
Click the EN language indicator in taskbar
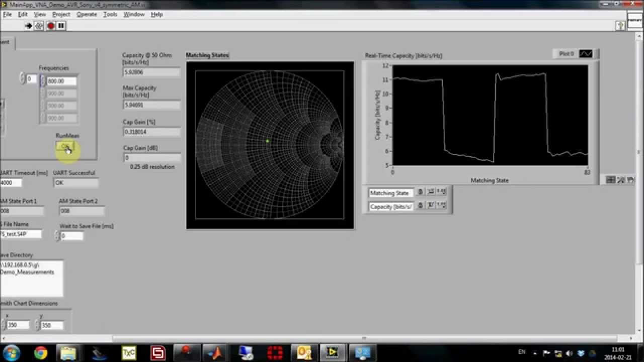522,352
